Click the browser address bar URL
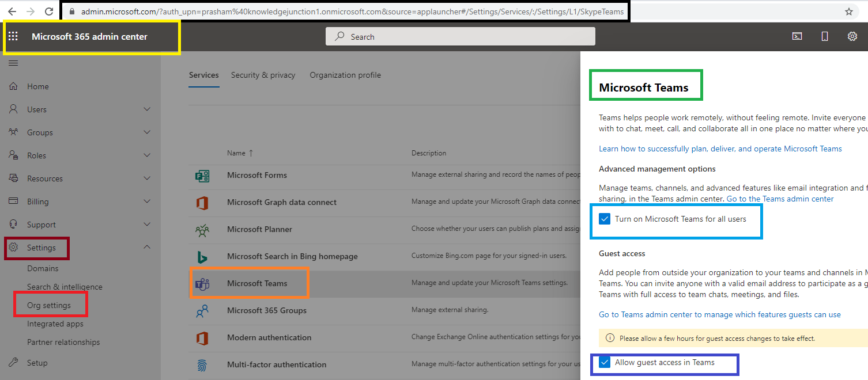Viewport: 868px width, 380px height. [353, 12]
